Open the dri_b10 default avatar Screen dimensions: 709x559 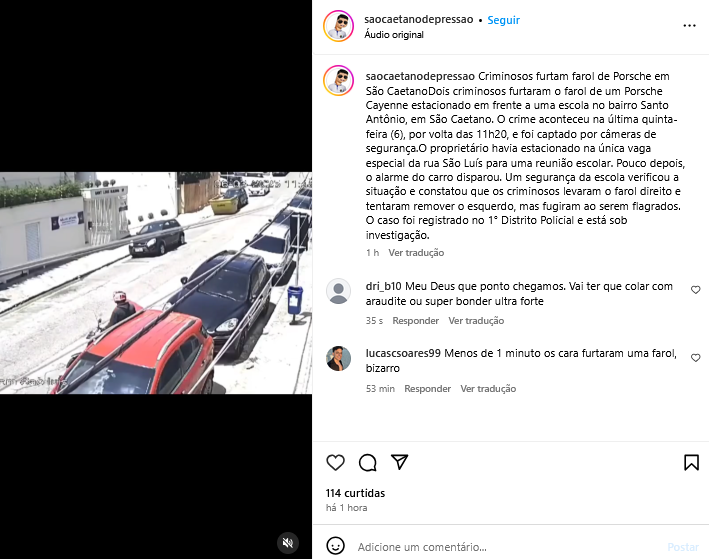click(x=339, y=291)
